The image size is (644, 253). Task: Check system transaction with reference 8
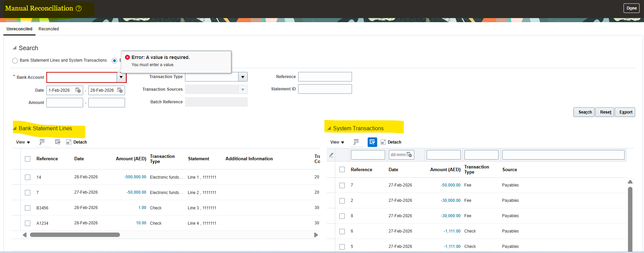point(342,216)
